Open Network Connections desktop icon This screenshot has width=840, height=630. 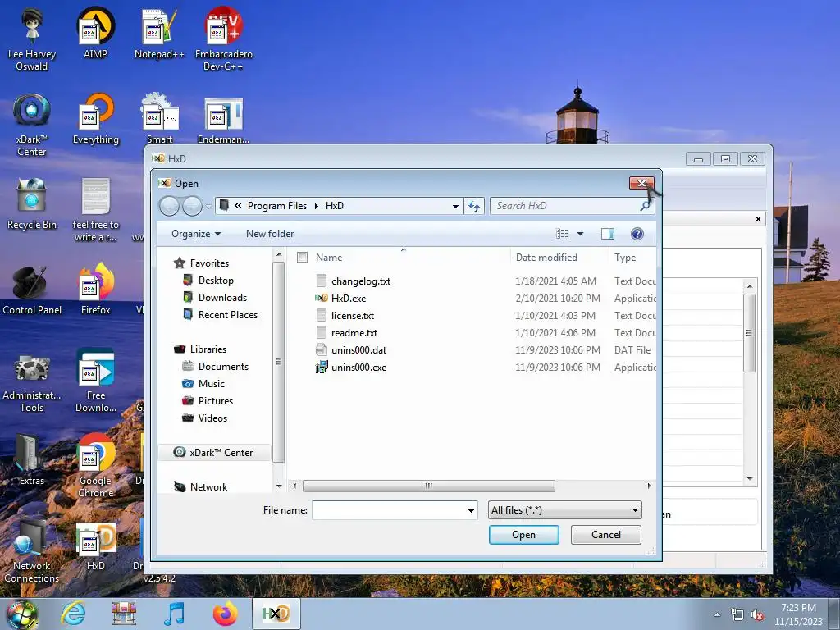coord(32,552)
